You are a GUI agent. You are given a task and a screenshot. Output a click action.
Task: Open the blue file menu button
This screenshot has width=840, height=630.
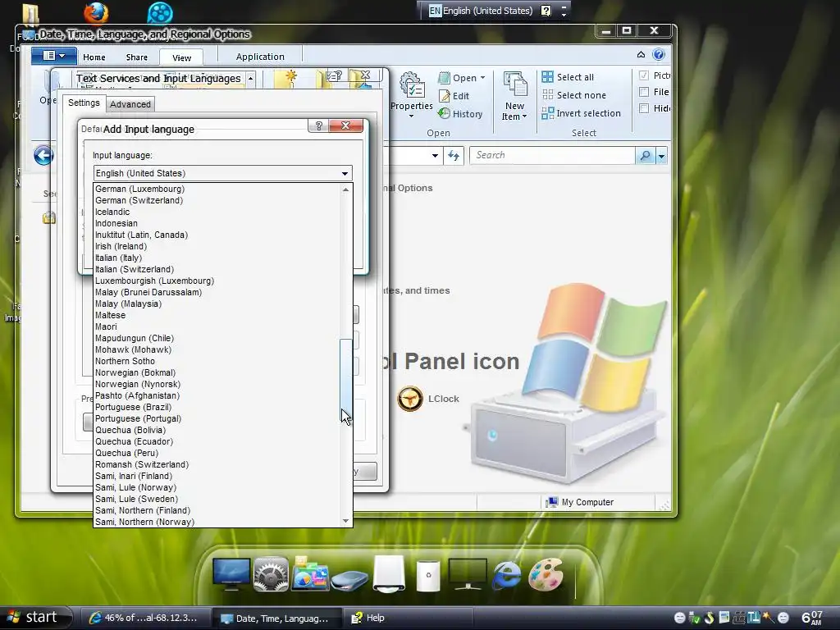tap(53, 56)
